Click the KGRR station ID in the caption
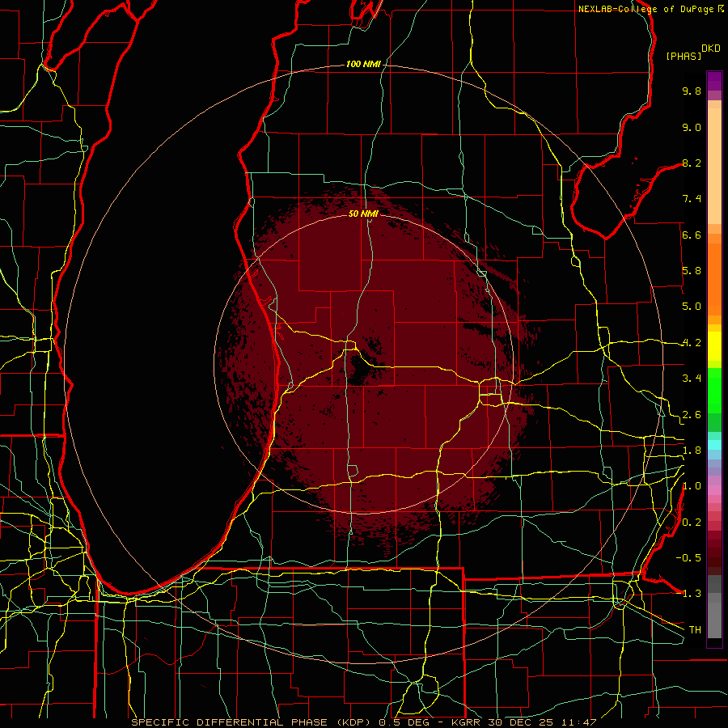Screen dimensions: 728x728 click(467, 722)
